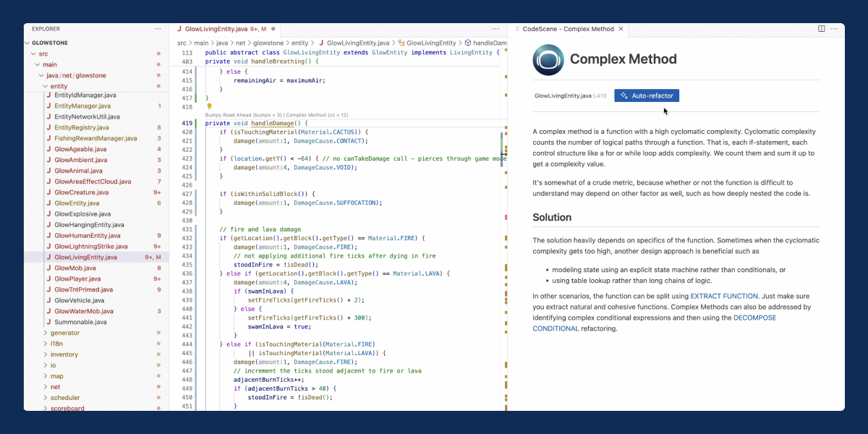868x434 pixels.
Task: Select GlowLivingEntity.java in the breadcrumb
Action: pos(358,43)
